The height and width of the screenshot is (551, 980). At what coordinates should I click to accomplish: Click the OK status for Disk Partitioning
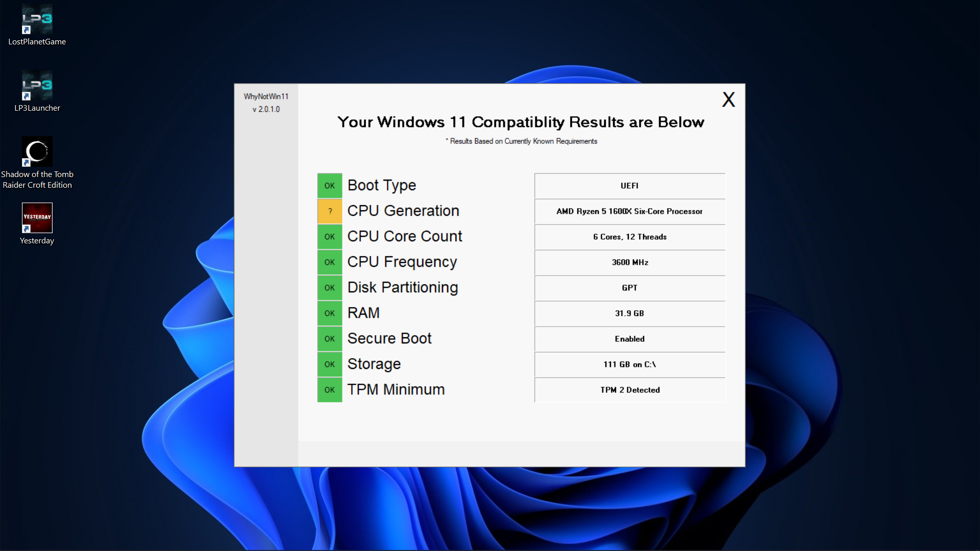click(x=329, y=287)
